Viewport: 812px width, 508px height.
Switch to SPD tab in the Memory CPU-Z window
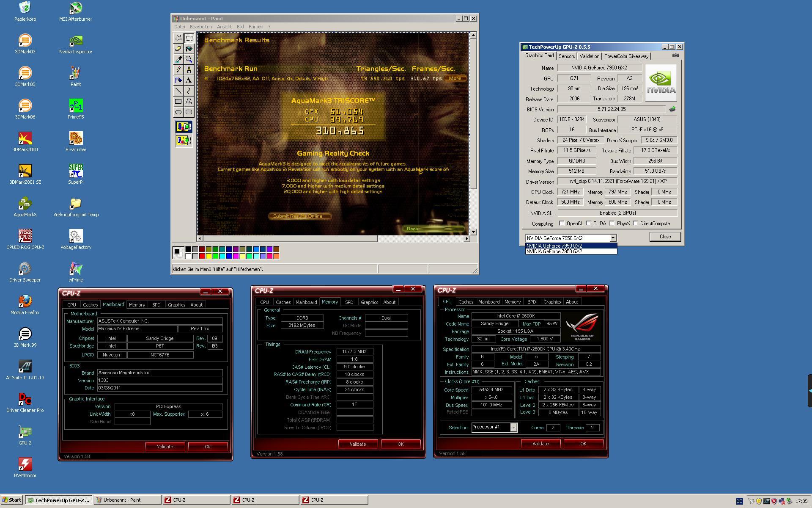(x=349, y=302)
